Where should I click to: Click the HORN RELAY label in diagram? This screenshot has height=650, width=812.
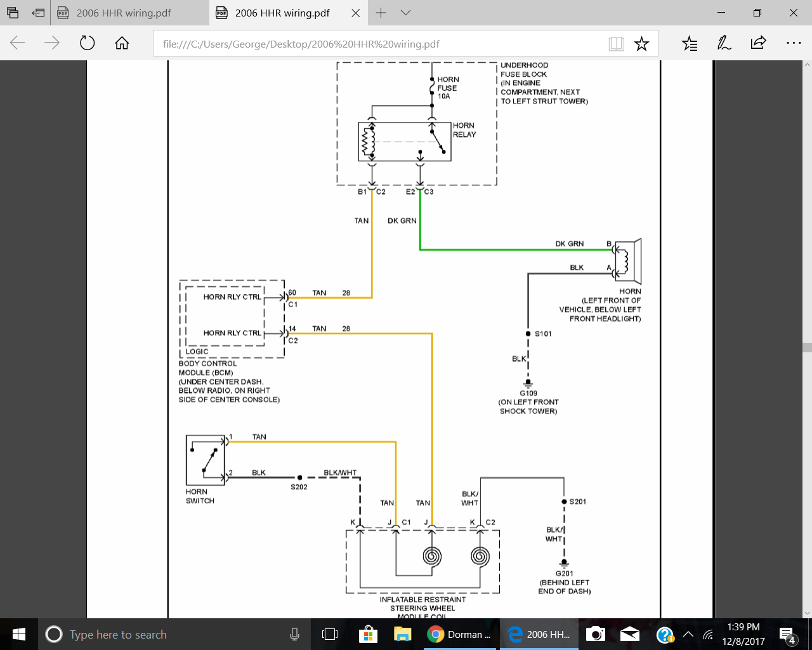pos(464,130)
